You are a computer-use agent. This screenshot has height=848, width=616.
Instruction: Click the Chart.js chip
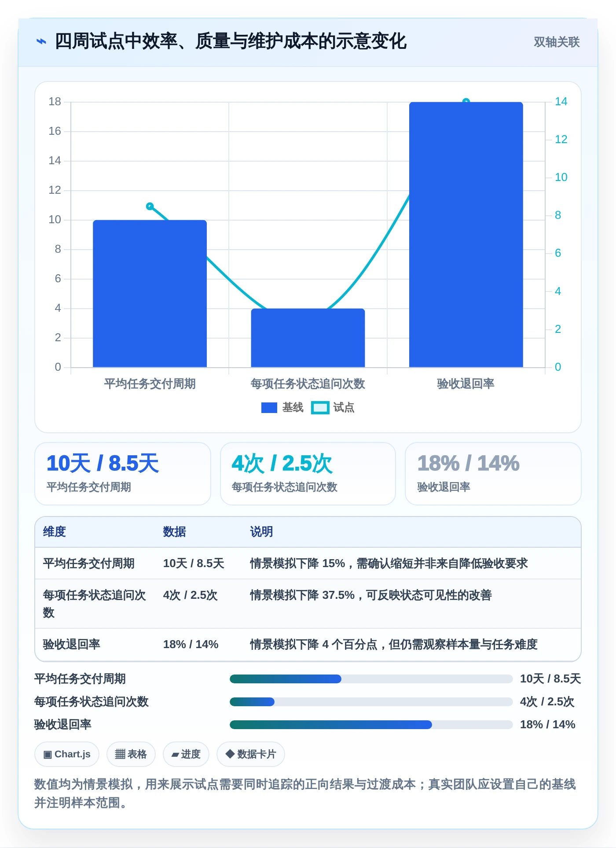tap(67, 754)
